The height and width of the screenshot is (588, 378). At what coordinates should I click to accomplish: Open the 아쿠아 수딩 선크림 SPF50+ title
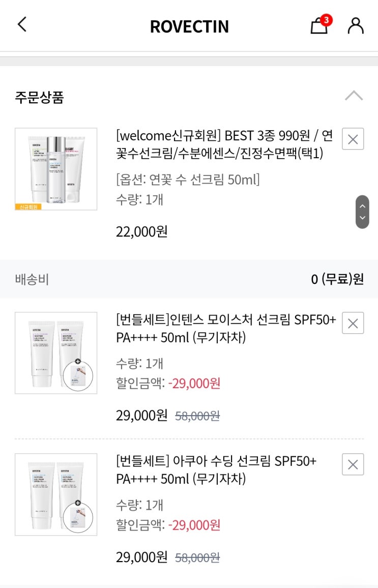216,470
